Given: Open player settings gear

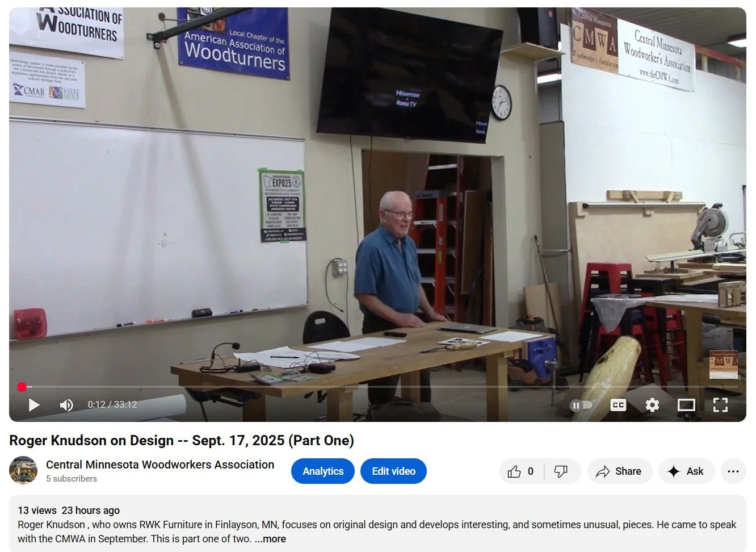Looking at the screenshot, I should point(652,405).
